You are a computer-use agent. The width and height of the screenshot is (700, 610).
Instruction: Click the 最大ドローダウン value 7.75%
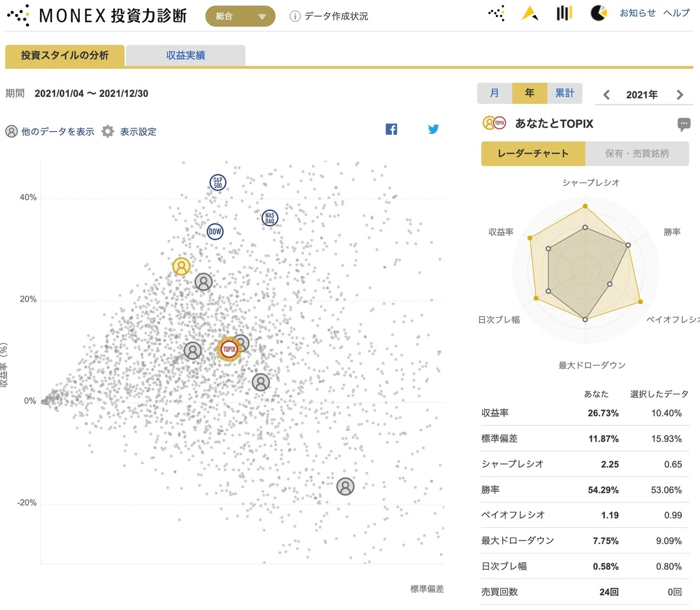(x=605, y=541)
